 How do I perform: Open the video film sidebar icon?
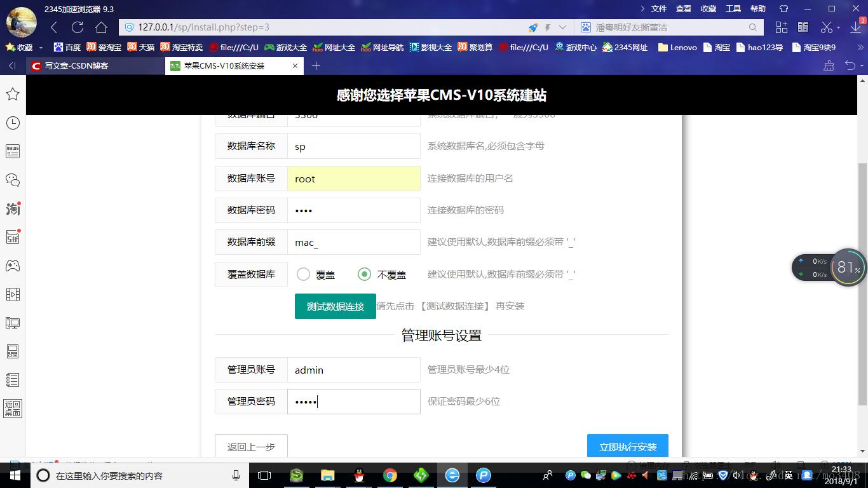pos(13,294)
